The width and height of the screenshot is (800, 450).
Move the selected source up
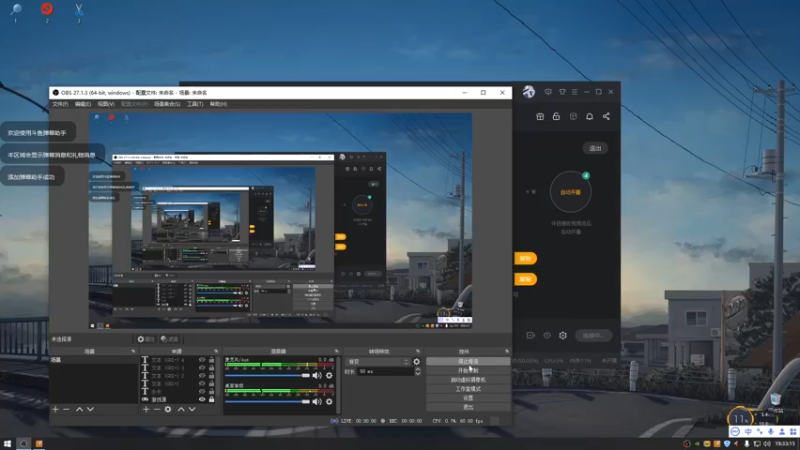point(181,409)
